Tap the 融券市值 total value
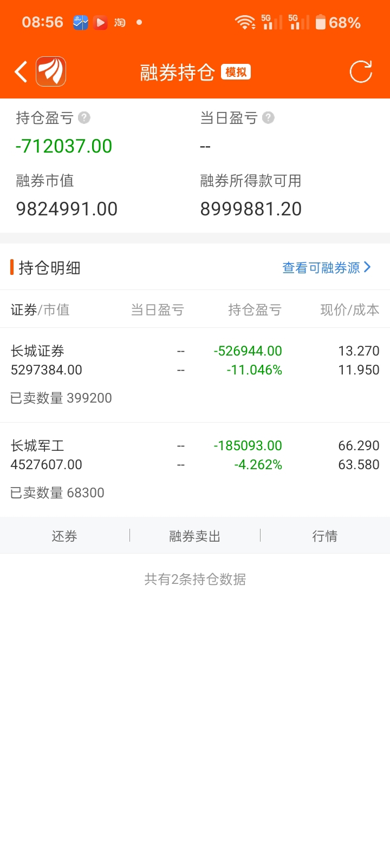Image resolution: width=390 pixels, height=868 pixels. (x=67, y=209)
